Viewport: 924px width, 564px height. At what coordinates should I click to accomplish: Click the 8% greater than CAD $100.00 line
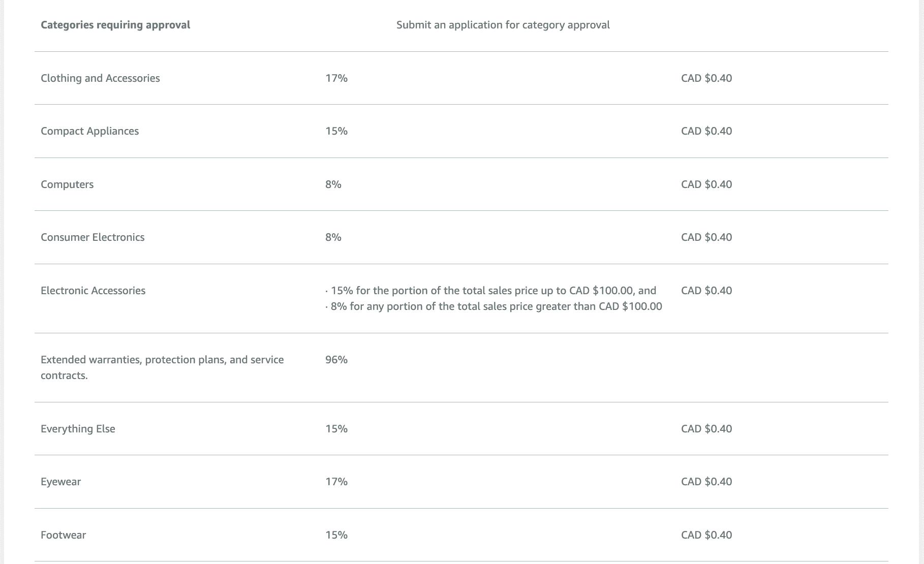[496, 306]
